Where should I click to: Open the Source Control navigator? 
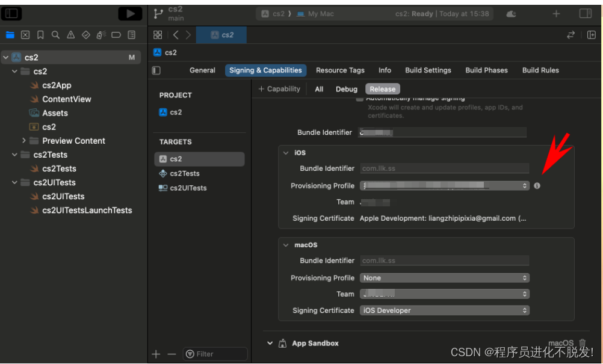pyautogui.click(x=25, y=35)
